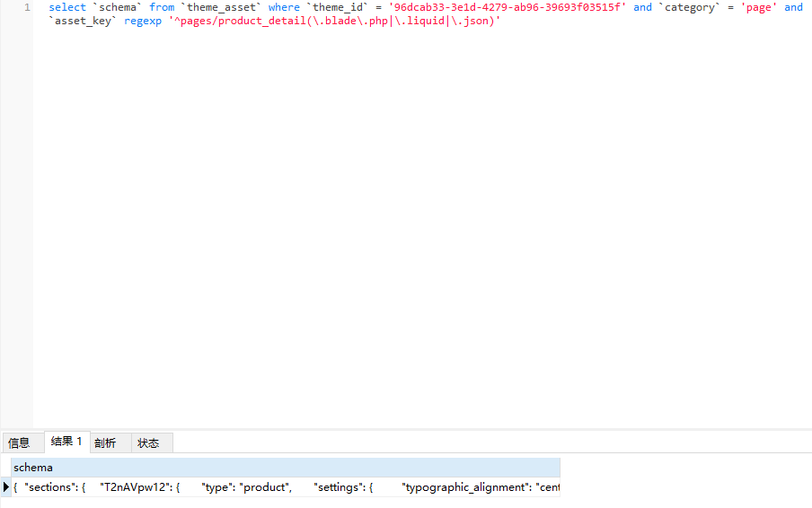
Task: Switch to the 信息 tab
Action: click(x=19, y=442)
